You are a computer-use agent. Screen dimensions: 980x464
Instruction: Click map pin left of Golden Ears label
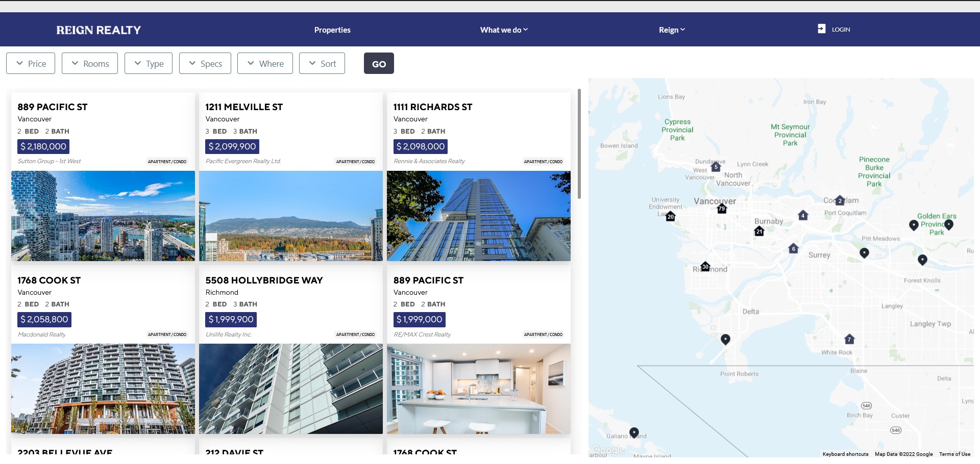click(914, 225)
